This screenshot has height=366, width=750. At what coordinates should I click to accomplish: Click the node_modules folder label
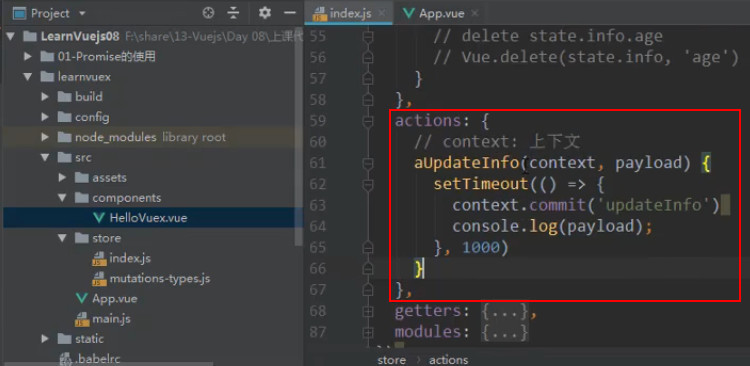tap(115, 137)
